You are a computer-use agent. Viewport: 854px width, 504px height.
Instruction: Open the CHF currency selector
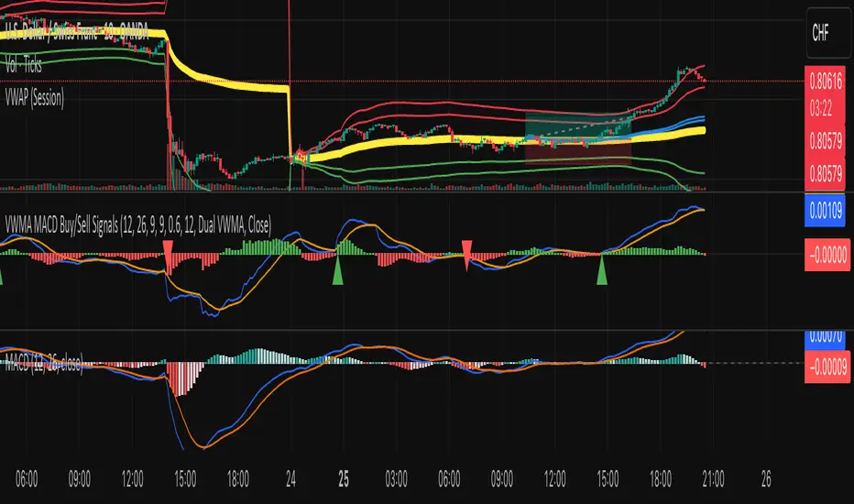click(x=828, y=33)
